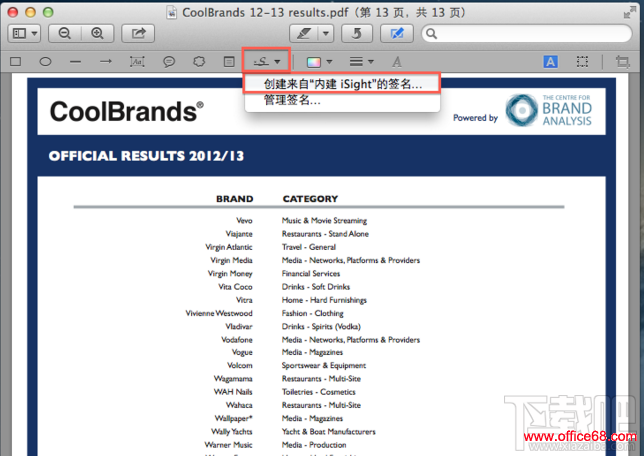
Task: Select the text selection tool
Action: tap(550, 62)
